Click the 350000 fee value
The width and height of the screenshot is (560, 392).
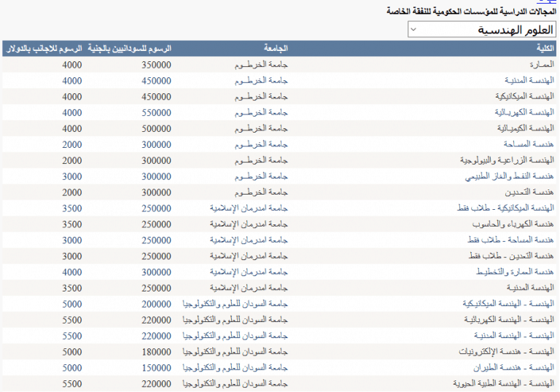pos(156,65)
